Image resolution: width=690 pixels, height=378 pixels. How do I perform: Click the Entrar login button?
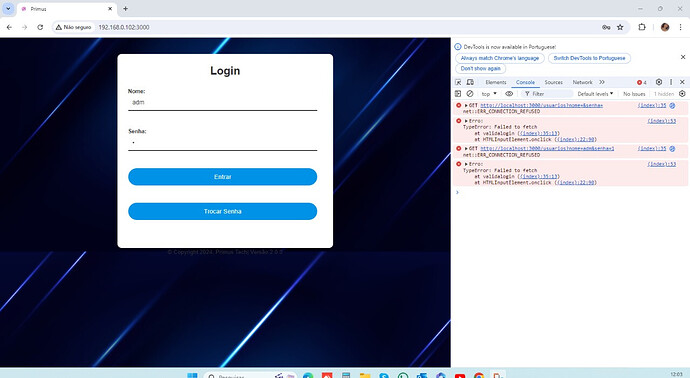pyautogui.click(x=222, y=177)
